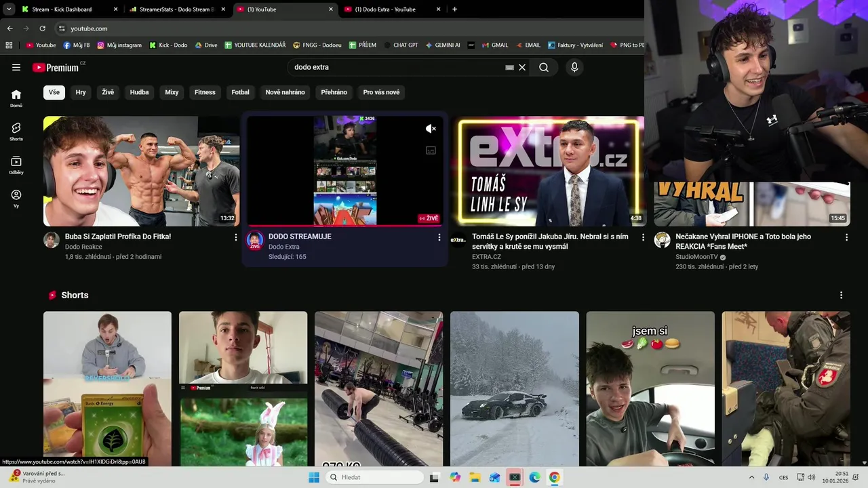Image resolution: width=868 pixels, height=488 pixels.
Task: Select the Fotbal filter chip
Action: pos(240,92)
